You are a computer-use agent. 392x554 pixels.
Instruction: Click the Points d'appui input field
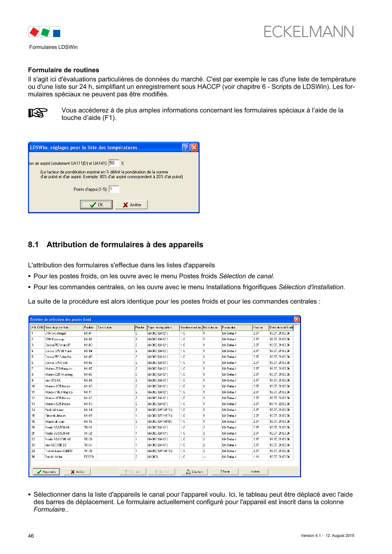114,189
